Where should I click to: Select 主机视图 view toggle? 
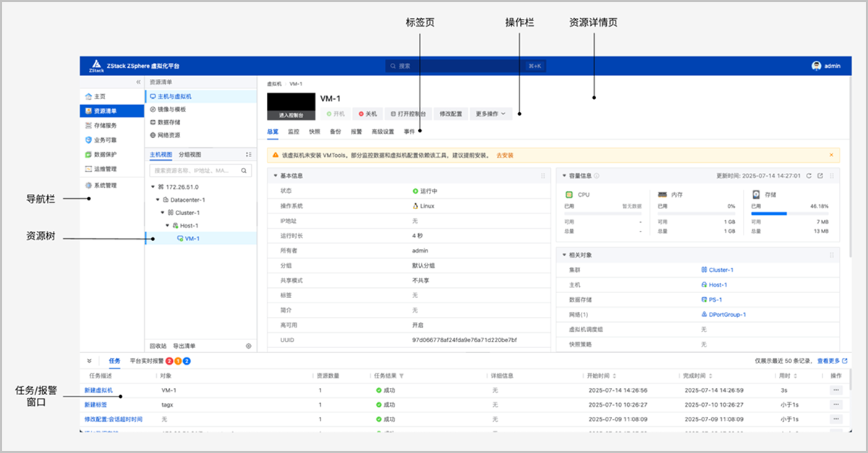161,155
